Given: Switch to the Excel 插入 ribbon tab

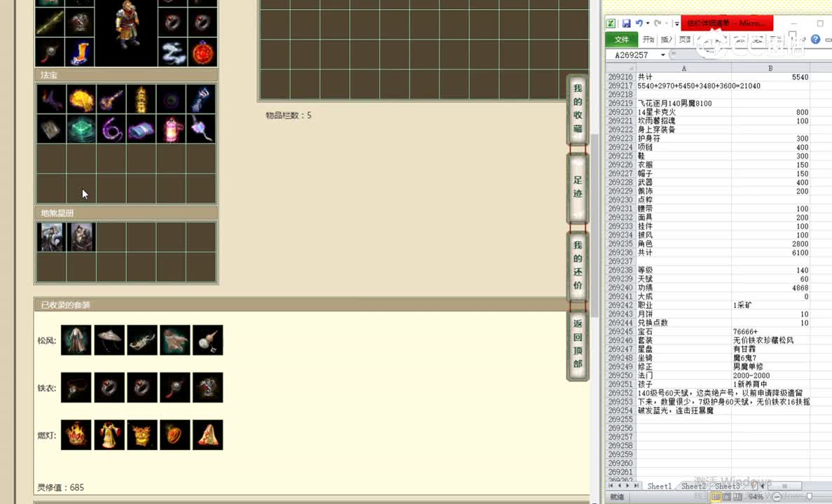Looking at the screenshot, I should (x=667, y=40).
